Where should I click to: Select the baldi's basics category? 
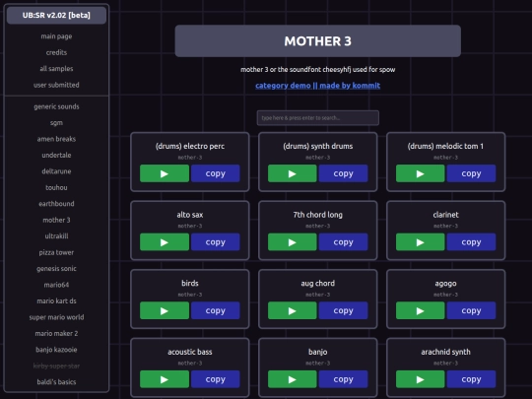coord(56,382)
